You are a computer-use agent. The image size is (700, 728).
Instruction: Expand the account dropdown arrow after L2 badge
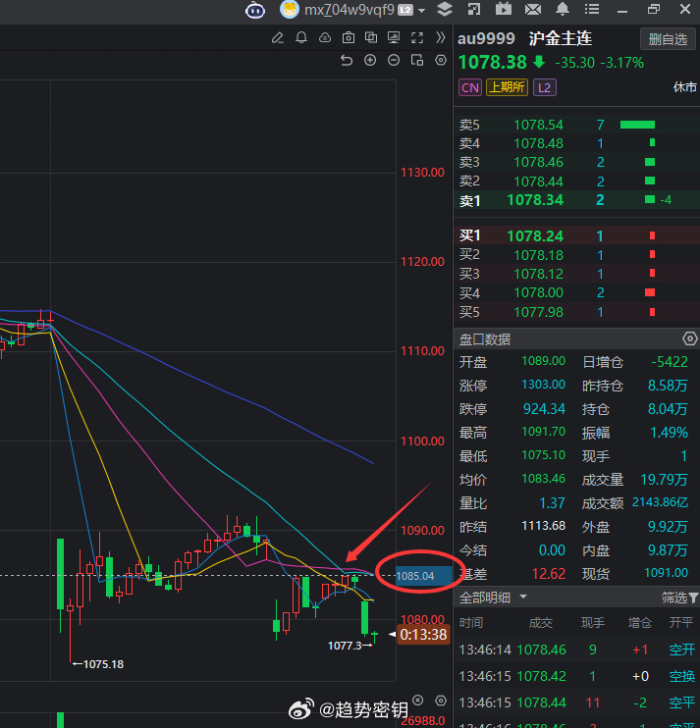click(x=421, y=10)
